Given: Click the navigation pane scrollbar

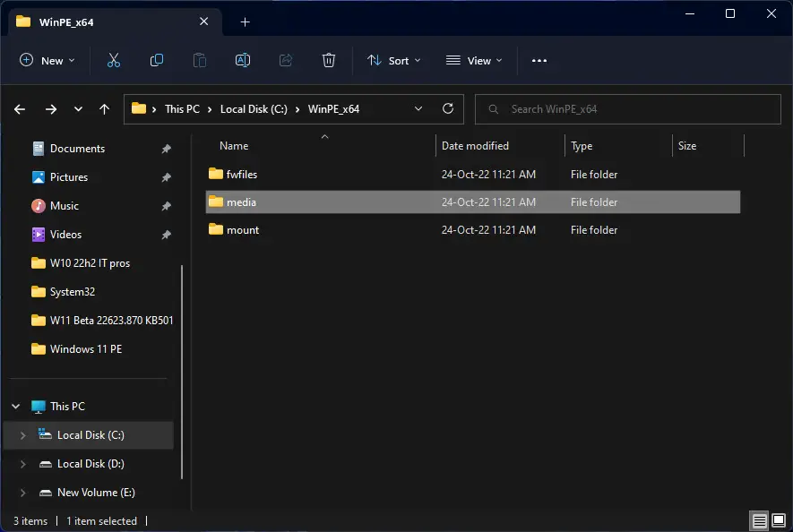Looking at the screenshot, I should click(182, 372).
